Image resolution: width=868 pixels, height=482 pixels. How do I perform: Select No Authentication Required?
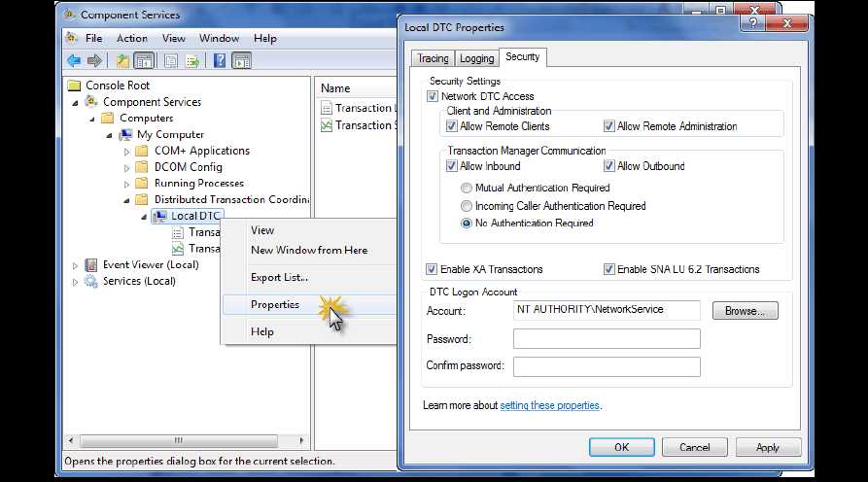click(x=467, y=223)
